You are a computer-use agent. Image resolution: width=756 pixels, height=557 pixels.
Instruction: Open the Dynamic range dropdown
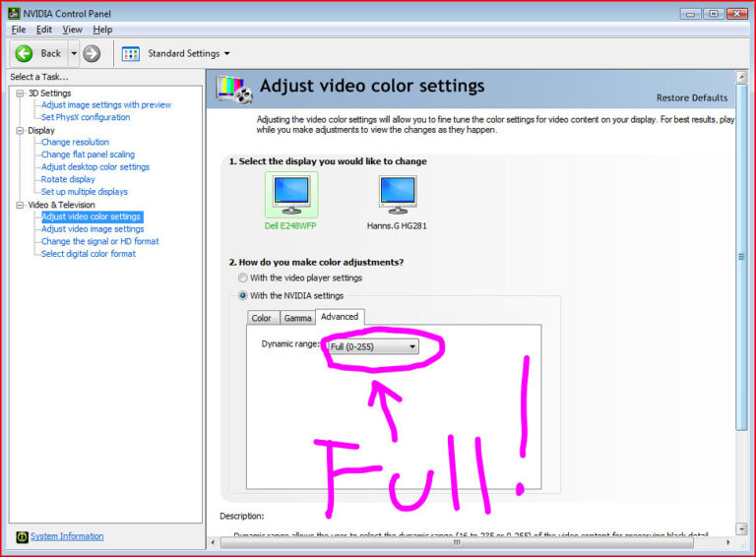pos(373,346)
